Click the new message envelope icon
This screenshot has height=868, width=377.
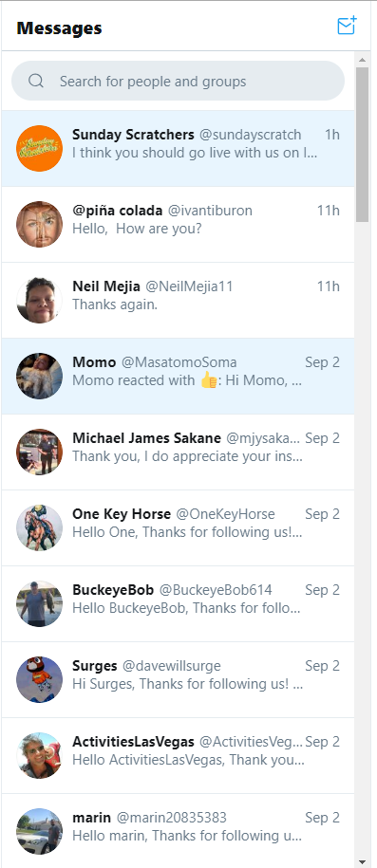click(x=347, y=26)
